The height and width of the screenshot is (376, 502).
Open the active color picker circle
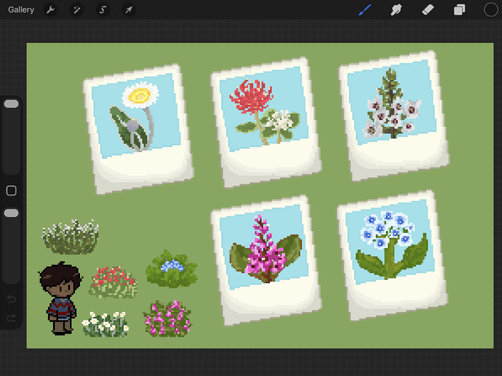click(x=491, y=10)
